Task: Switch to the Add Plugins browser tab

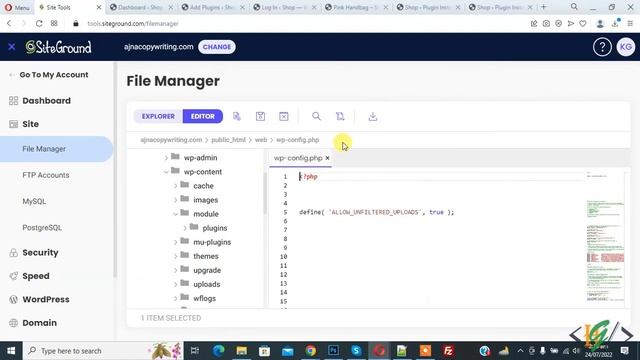Action: pos(213,7)
